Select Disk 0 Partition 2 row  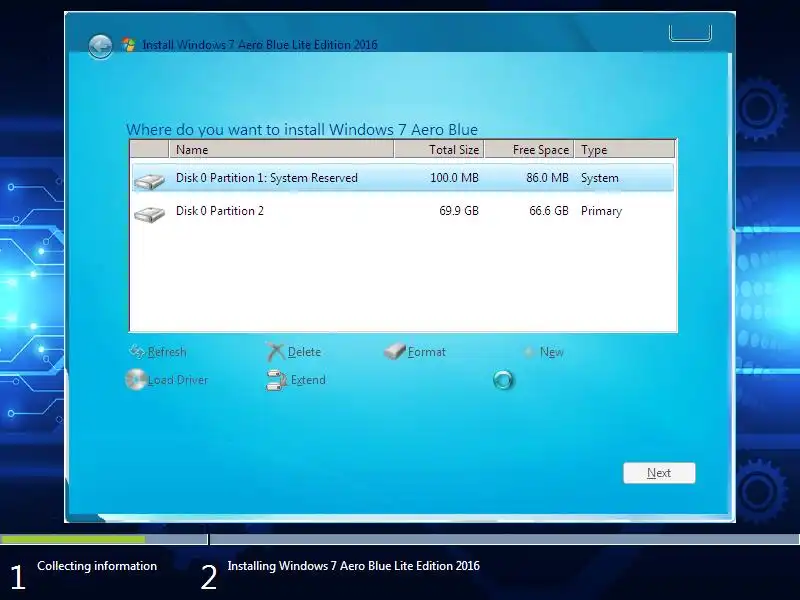pyautogui.click(x=403, y=211)
